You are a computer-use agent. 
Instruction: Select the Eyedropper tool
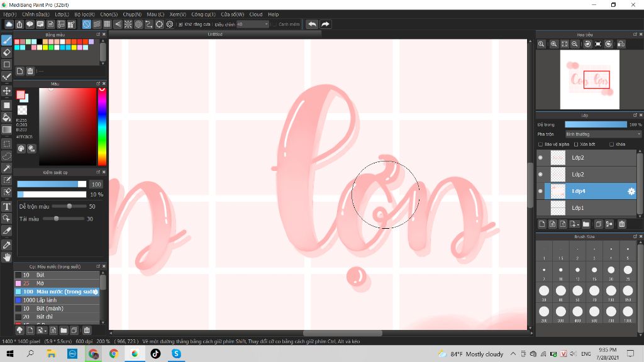tap(6, 245)
